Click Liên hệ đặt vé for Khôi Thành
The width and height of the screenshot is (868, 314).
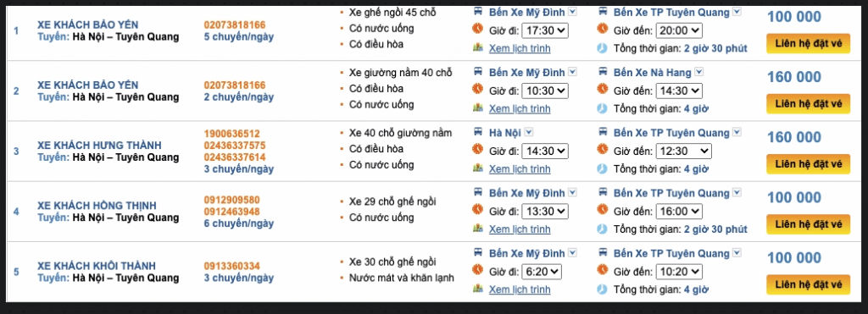tap(808, 284)
